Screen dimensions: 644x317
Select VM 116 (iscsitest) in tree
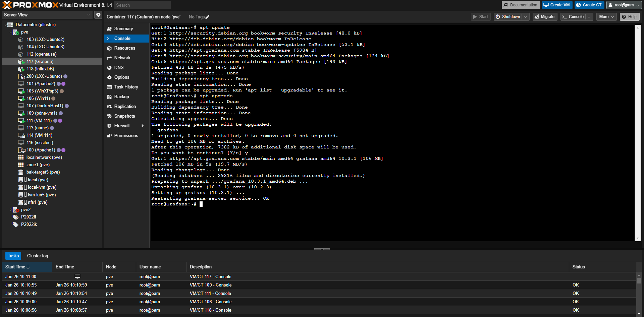pos(40,143)
